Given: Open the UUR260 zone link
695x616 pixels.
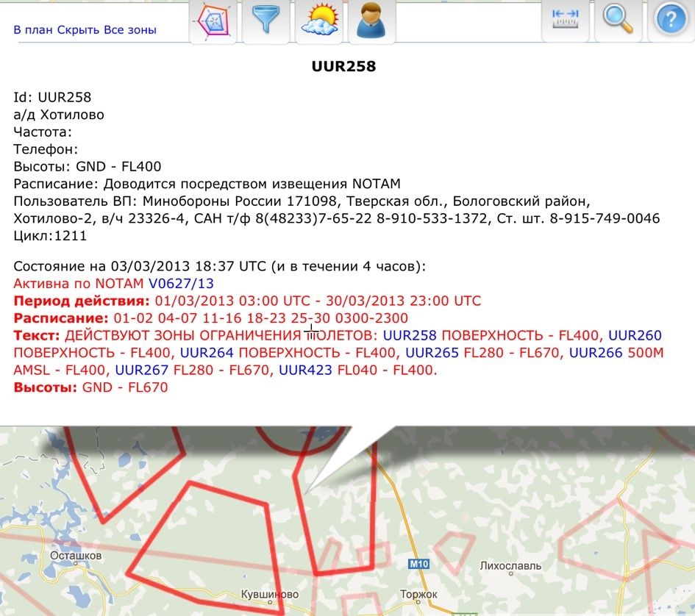Looking at the screenshot, I should coord(635,335).
